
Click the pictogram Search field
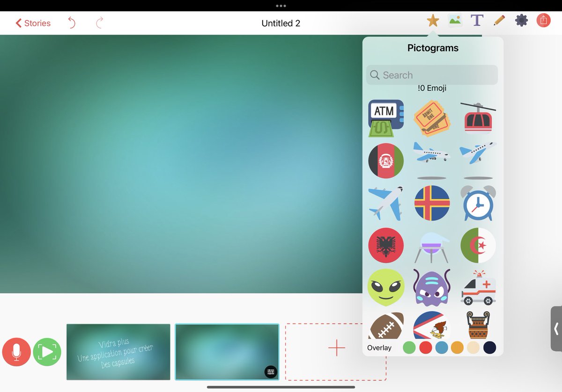click(432, 75)
